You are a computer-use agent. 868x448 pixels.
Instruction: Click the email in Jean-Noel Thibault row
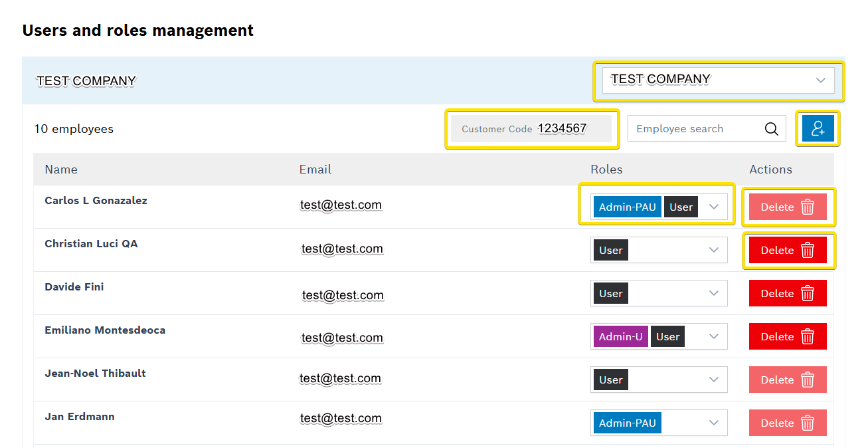click(340, 378)
